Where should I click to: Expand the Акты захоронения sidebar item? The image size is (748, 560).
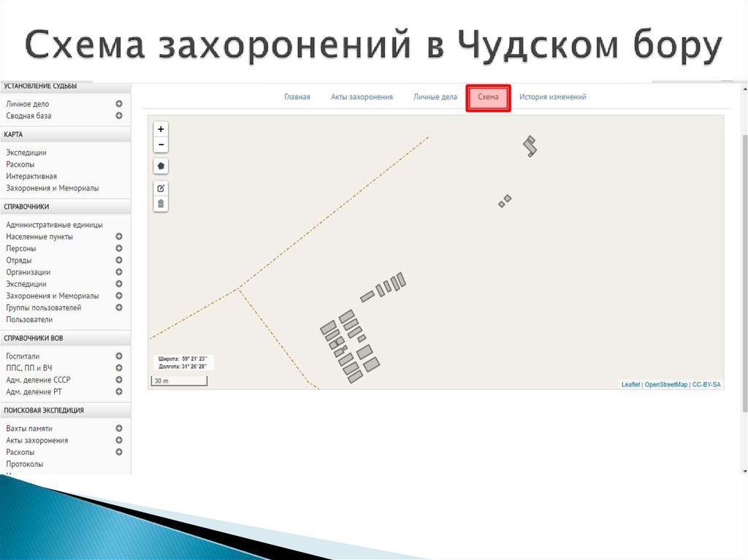click(x=118, y=440)
